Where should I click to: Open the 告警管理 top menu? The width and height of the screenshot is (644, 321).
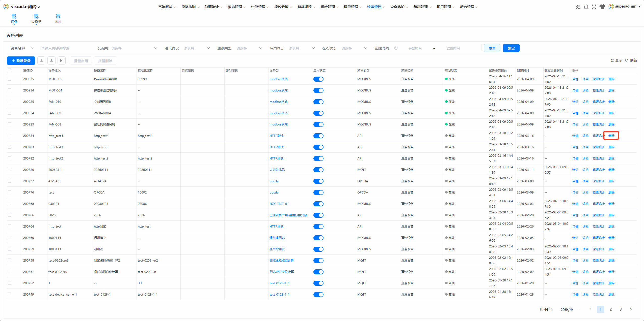tap(260, 7)
